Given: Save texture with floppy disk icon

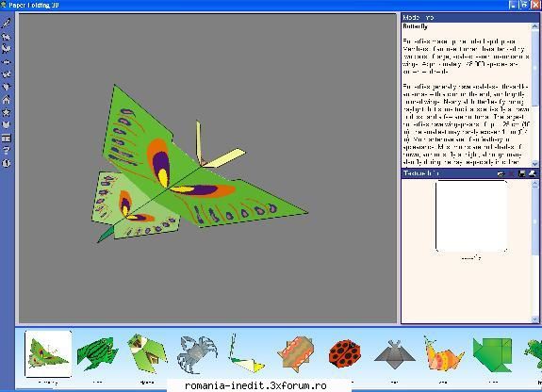Looking at the screenshot, I should [x=522, y=173].
